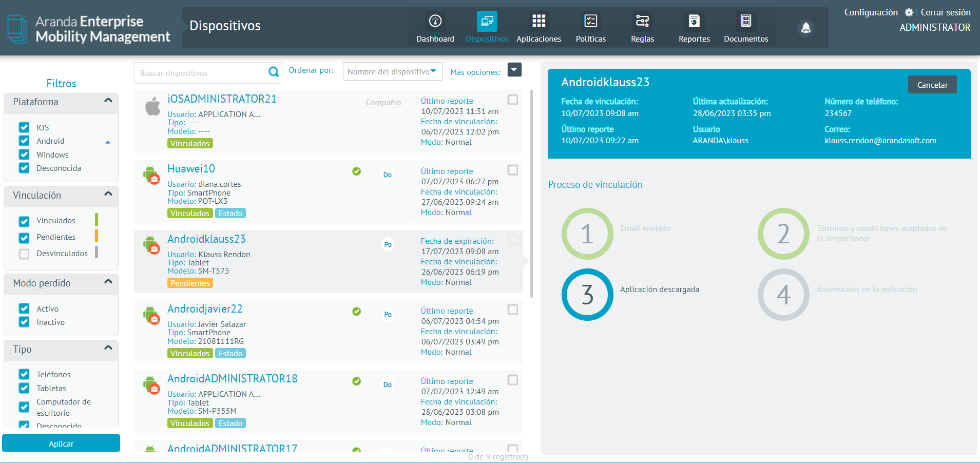Uncheck the Desconocida platform filter

tap(24, 168)
